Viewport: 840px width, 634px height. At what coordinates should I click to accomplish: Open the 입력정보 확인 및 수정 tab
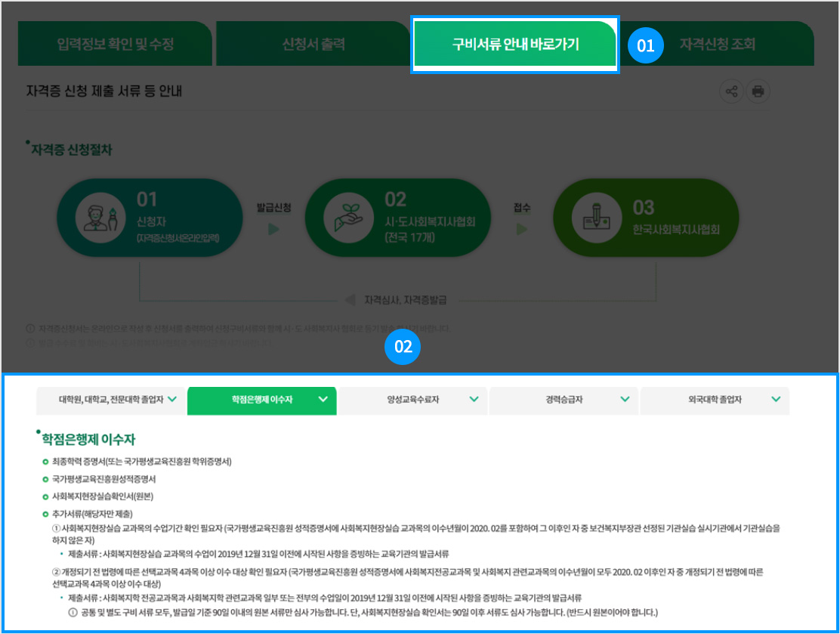(116, 44)
